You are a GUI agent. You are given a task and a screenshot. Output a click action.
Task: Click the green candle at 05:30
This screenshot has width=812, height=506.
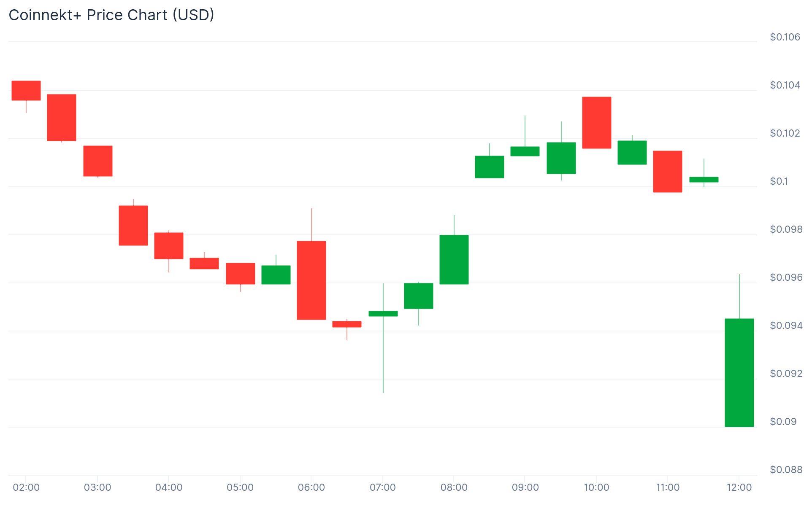(x=276, y=275)
